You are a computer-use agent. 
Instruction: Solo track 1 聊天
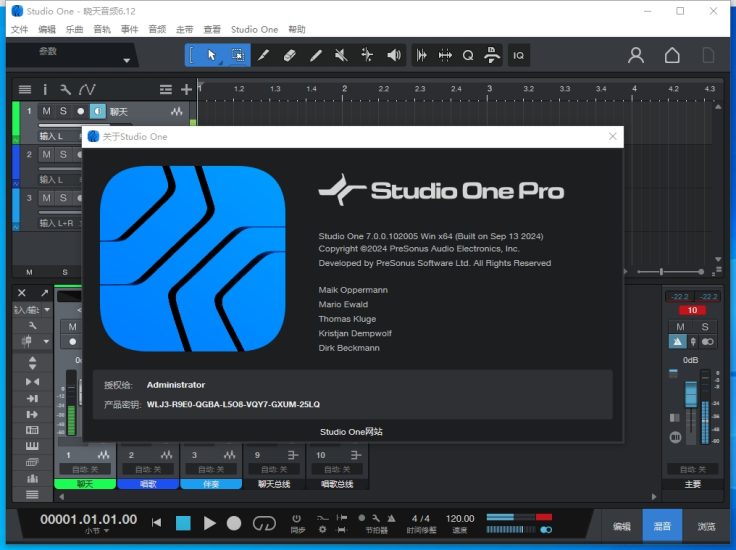click(x=63, y=111)
